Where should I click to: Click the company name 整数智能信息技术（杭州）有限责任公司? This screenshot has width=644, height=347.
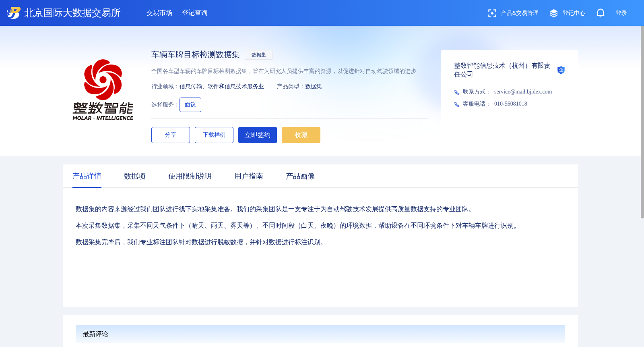tap(502, 70)
